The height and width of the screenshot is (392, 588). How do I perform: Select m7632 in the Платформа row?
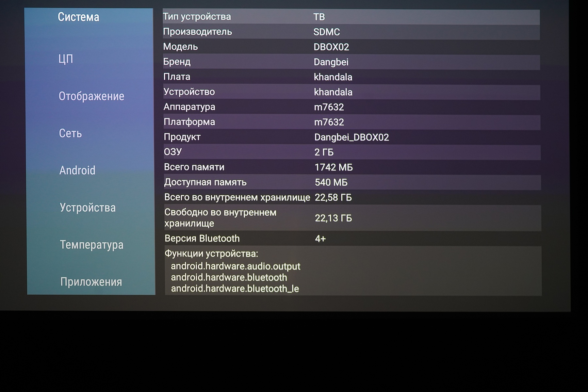[329, 122]
